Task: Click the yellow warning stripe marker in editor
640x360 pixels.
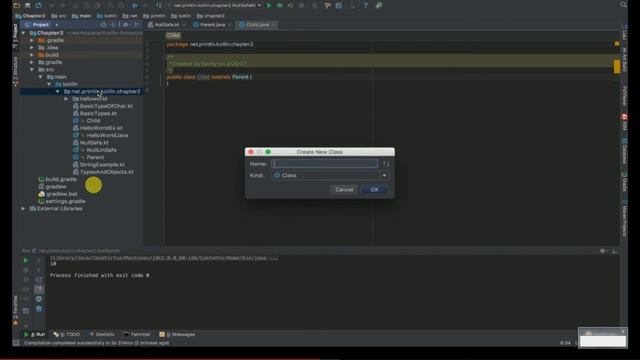Action: (x=617, y=67)
